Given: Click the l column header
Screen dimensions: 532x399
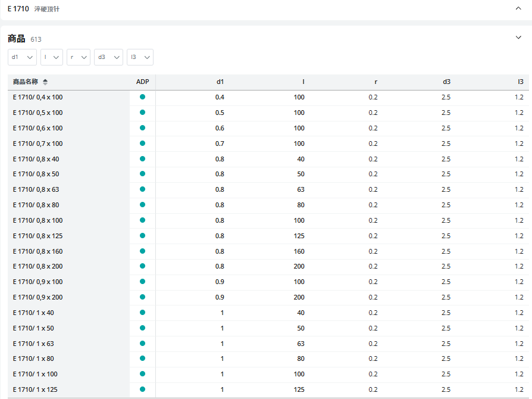Looking at the screenshot, I should 303,82.
